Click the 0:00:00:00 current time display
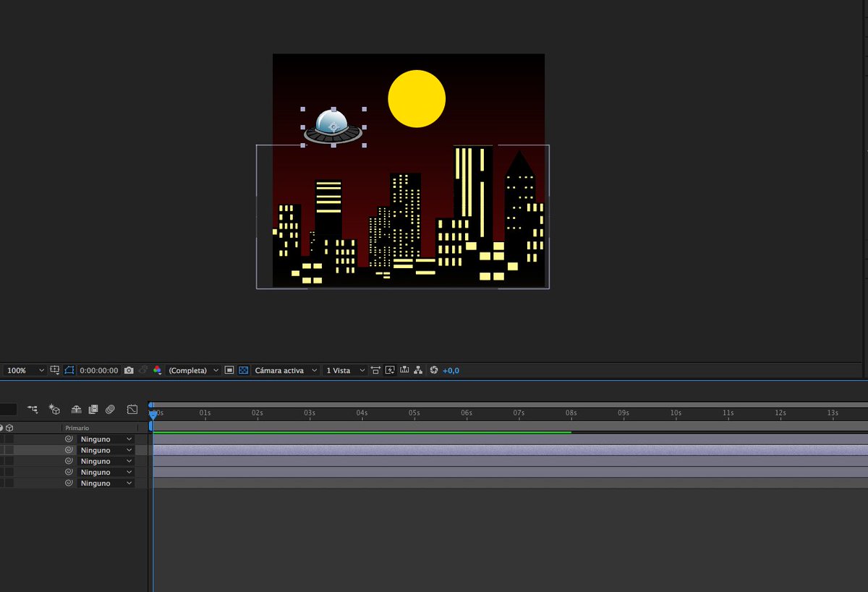The width and height of the screenshot is (868, 592). coord(99,371)
